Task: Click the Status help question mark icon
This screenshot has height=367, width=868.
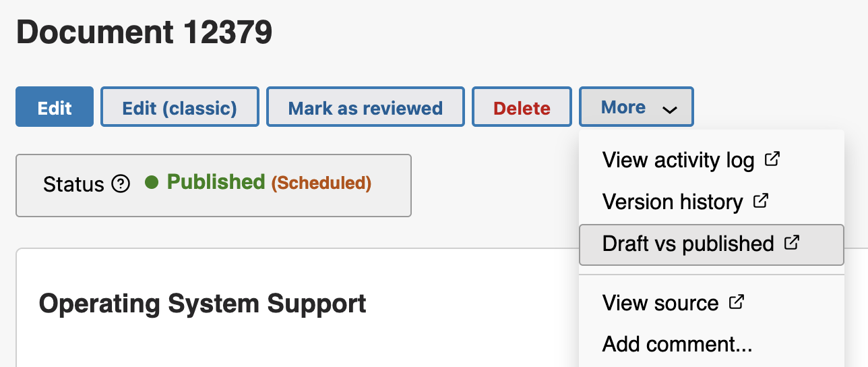Action: click(x=121, y=183)
